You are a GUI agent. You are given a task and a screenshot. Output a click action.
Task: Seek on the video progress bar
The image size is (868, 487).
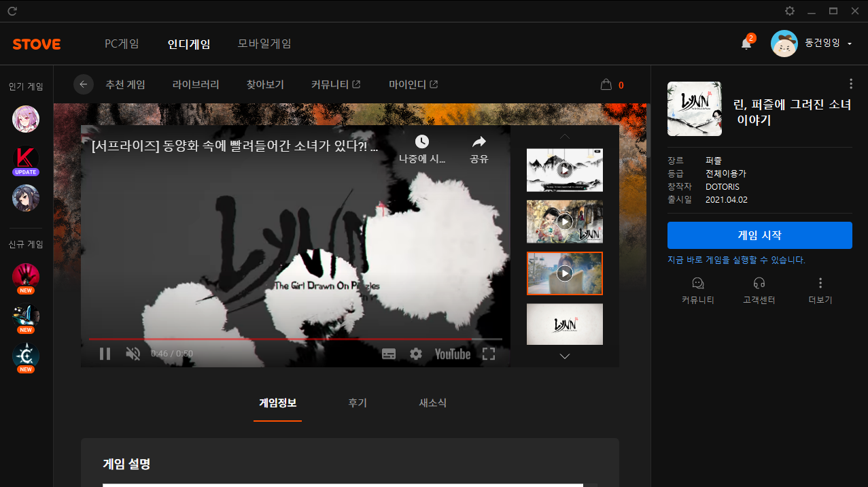pos(295,339)
